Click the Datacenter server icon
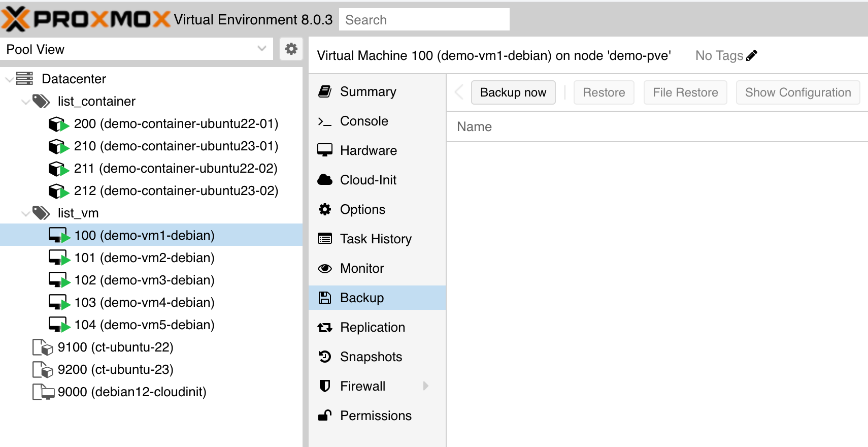The width and height of the screenshot is (868, 447). point(24,79)
